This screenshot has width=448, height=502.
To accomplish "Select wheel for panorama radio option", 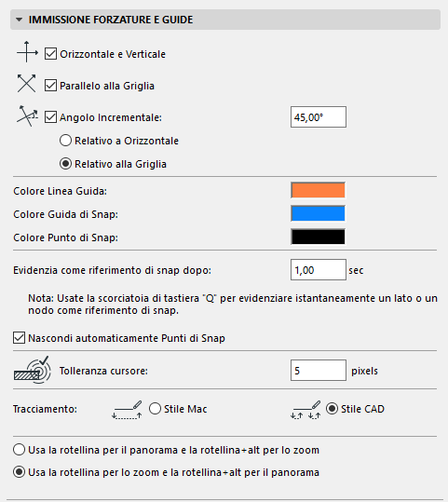I will (x=19, y=450).
